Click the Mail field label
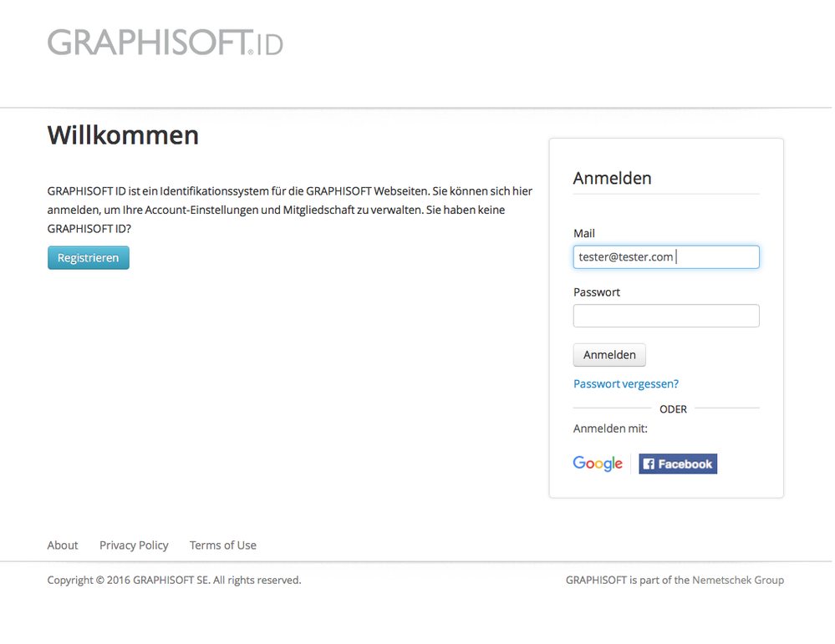Viewport: 835px width, 644px height. (584, 234)
